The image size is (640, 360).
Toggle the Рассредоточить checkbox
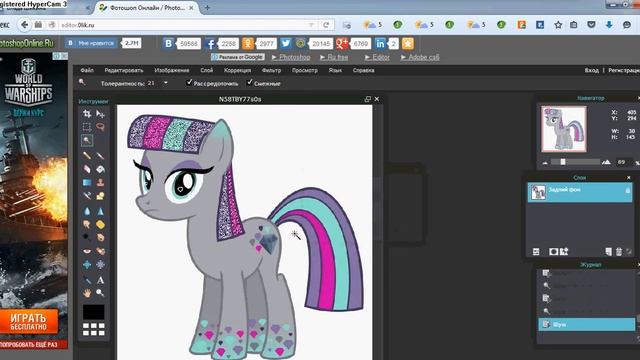point(189,82)
